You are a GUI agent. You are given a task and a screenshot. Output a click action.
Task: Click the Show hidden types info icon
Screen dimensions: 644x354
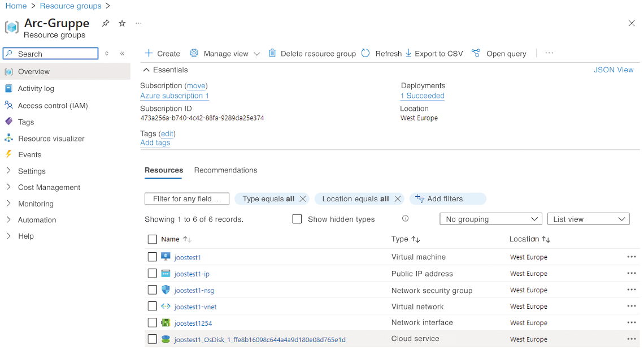pyautogui.click(x=406, y=218)
